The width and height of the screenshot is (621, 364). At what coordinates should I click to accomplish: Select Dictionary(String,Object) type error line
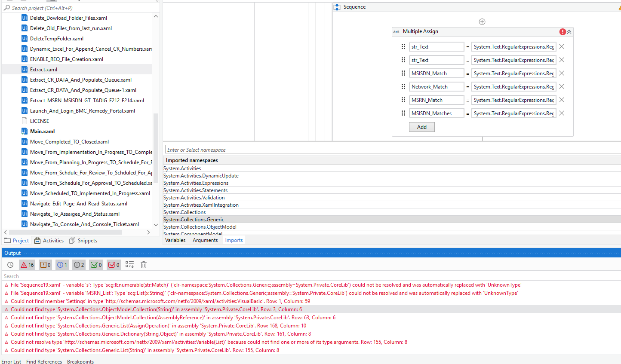[311, 334]
